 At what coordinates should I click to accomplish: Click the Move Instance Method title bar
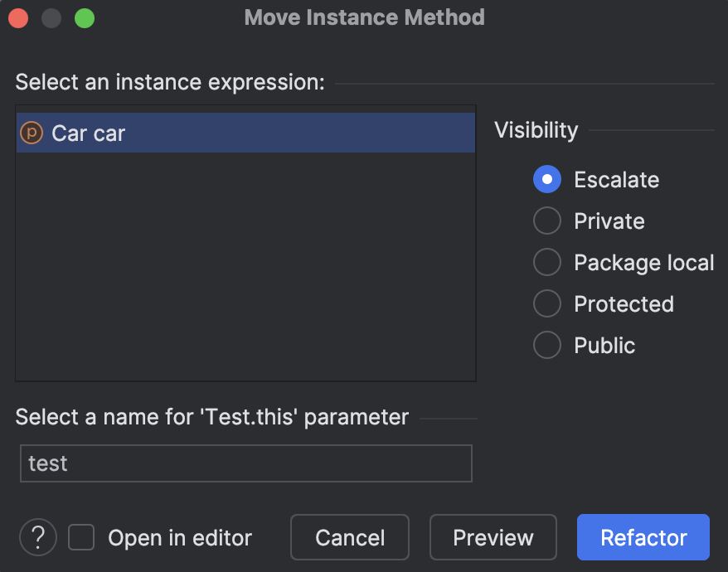(x=364, y=17)
